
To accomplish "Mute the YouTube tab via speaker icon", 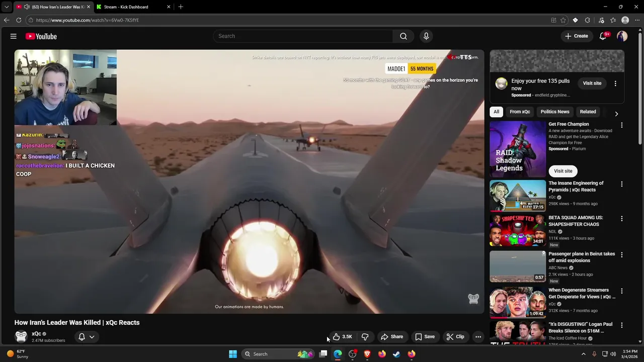I will (x=26, y=7).
